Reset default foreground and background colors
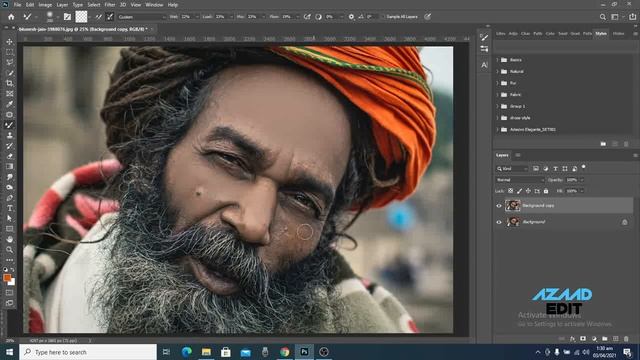The width and height of the screenshot is (640, 360). [x=5, y=269]
